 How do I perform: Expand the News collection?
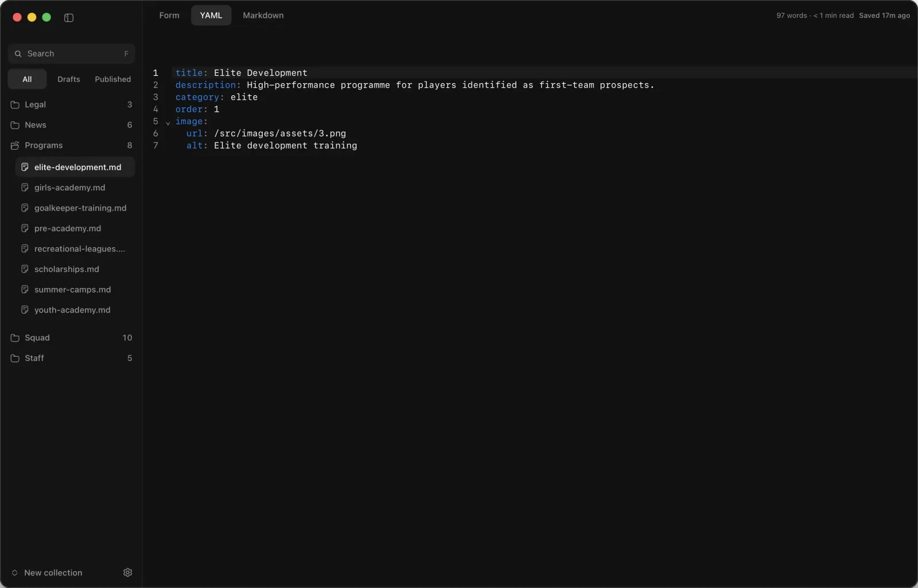(71, 125)
